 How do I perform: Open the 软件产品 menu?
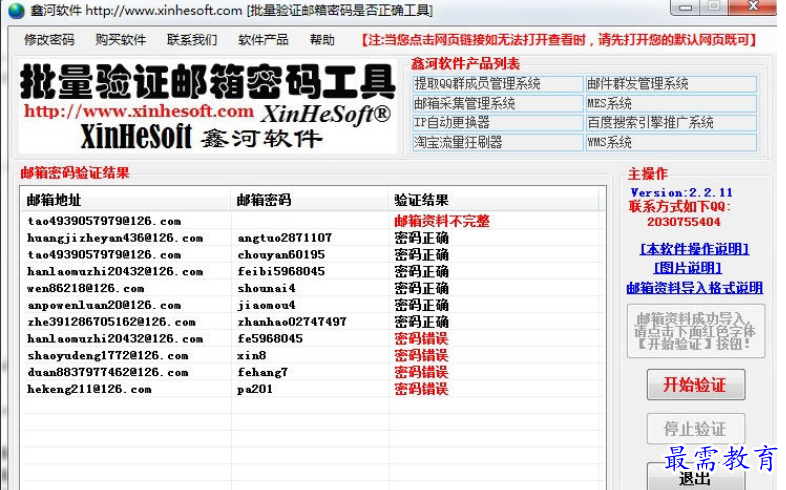pyautogui.click(x=263, y=40)
